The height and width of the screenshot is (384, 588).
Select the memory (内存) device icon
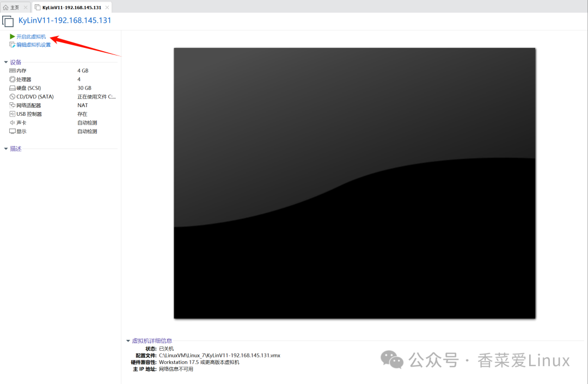tap(13, 70)
